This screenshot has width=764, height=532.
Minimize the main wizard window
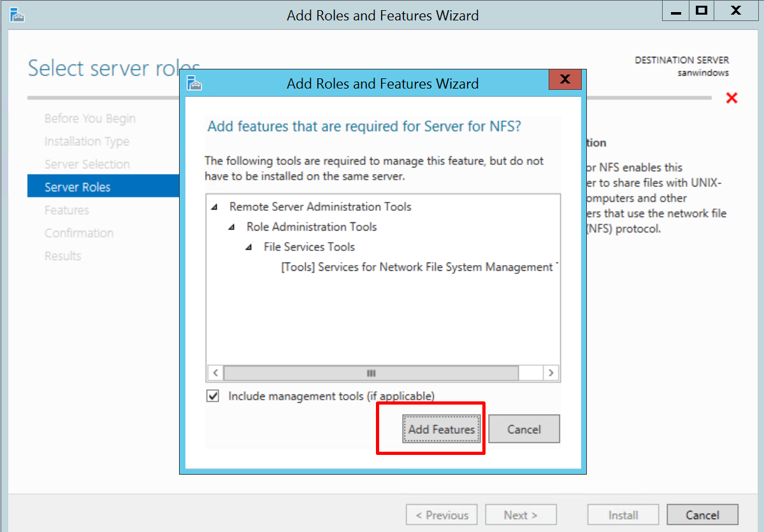(x=675, y=11)
